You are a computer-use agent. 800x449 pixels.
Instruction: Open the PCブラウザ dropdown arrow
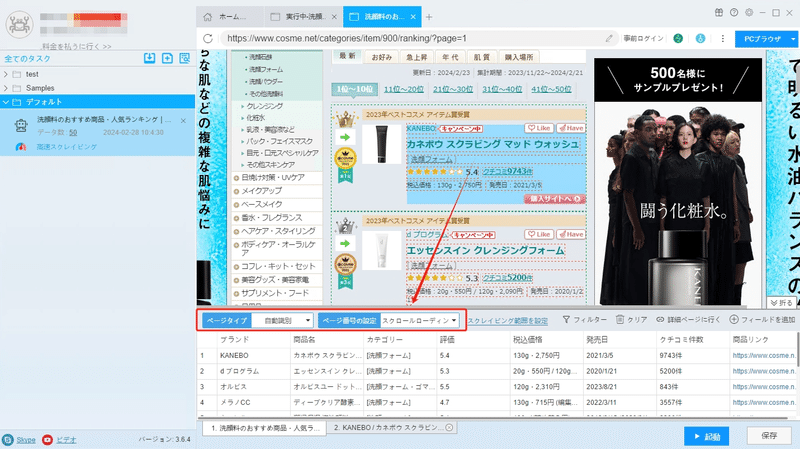point(792,39)
